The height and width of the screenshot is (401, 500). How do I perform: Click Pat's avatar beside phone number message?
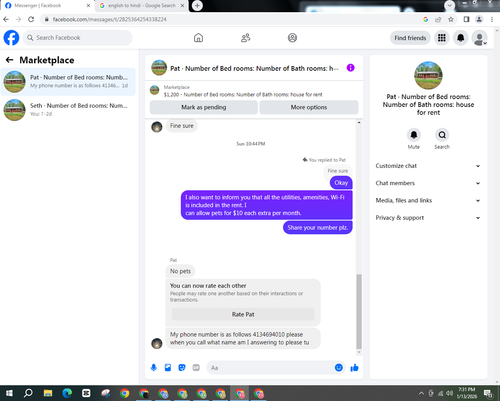point(157,343)
